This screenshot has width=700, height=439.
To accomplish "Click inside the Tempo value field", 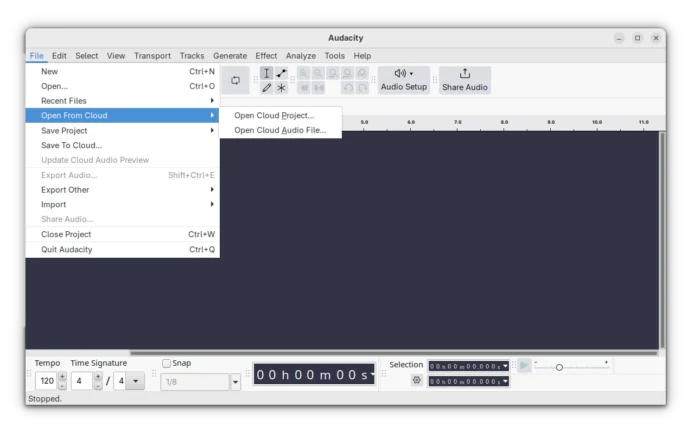I will [46, 381].
